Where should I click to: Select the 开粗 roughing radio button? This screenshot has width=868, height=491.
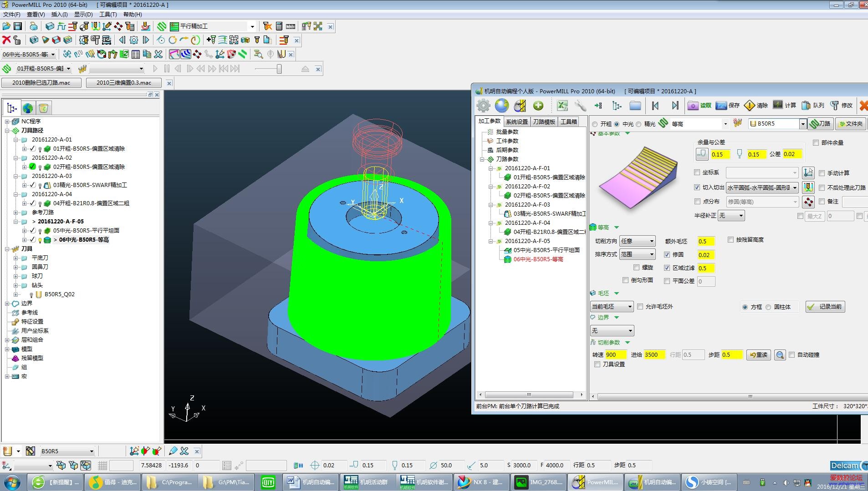[x=595, y=124]
